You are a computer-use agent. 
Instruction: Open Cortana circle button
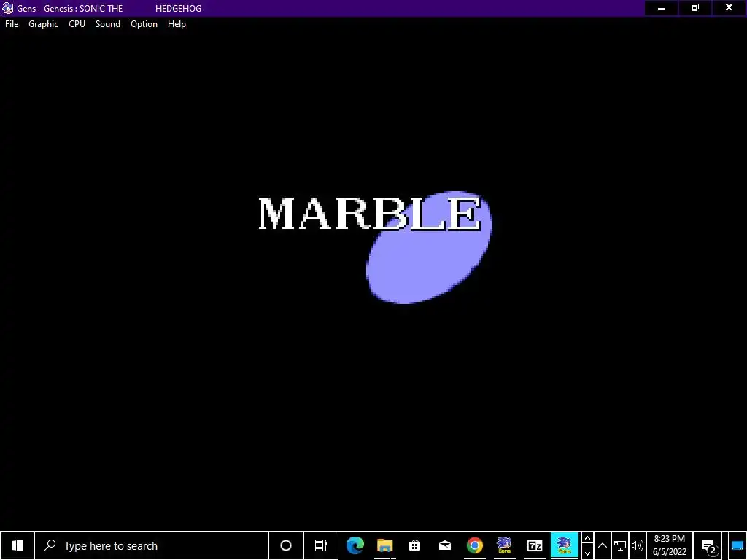coord(286,545)
